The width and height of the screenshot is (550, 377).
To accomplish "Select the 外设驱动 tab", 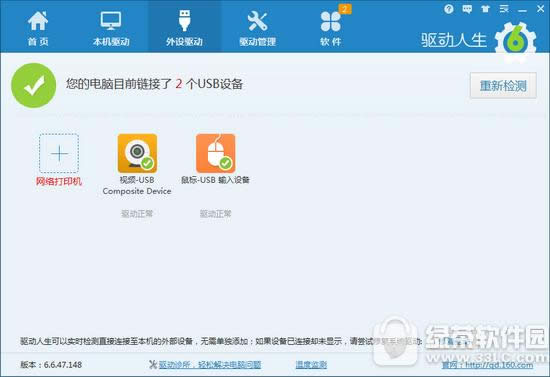I will point(185,28).
